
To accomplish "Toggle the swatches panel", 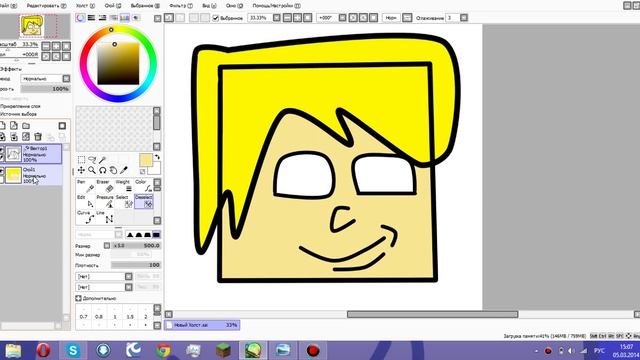I will coord(124,18).
